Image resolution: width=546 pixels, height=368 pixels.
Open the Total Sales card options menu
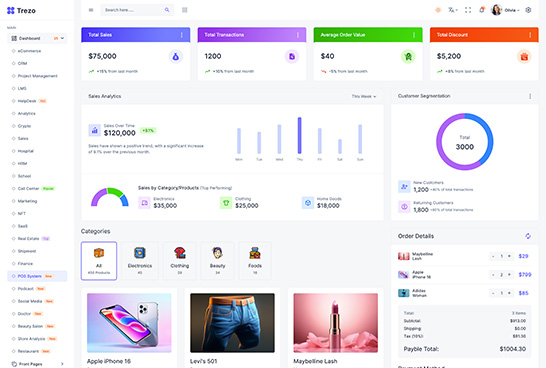tap(182, 35)
